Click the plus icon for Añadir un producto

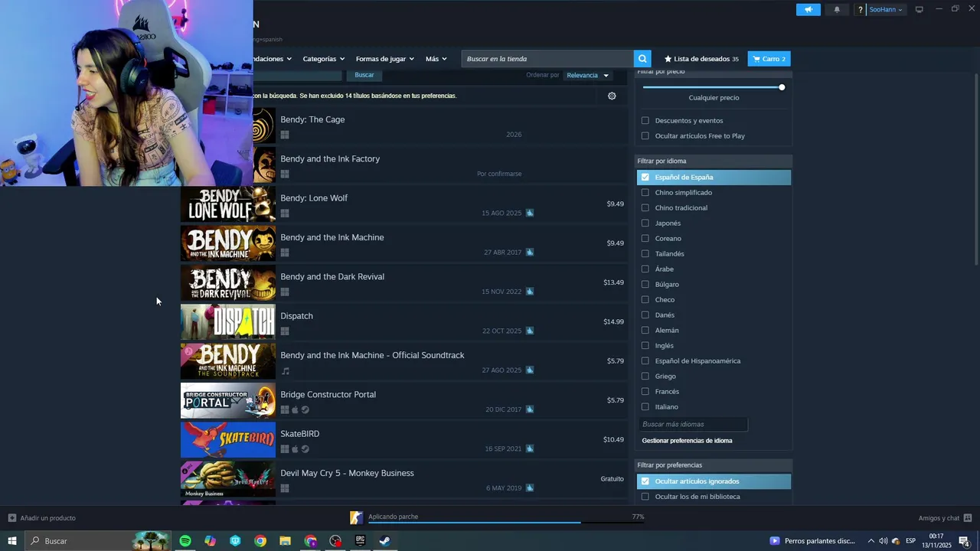point(12,518)
